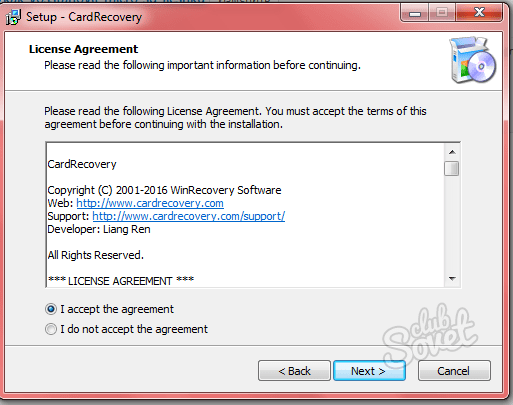Click the software box disc icon
513x405 pixels.
473,60
